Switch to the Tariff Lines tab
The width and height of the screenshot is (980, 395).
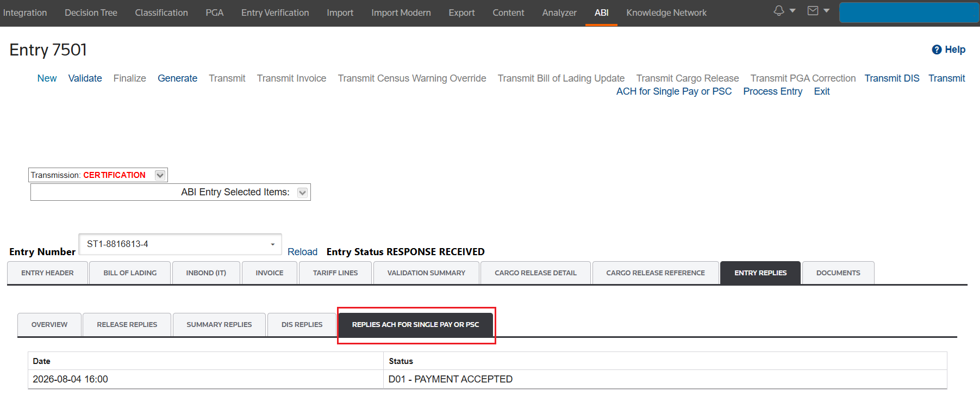(335, 273)
